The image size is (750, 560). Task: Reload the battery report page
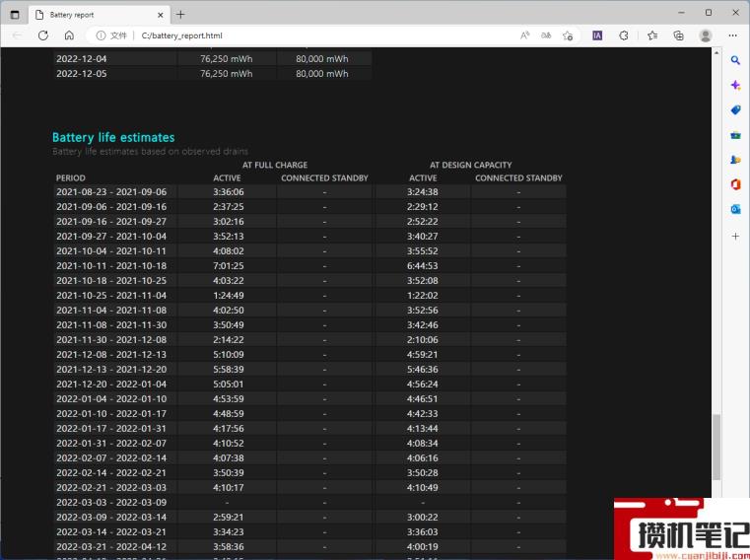pos(43,35)
